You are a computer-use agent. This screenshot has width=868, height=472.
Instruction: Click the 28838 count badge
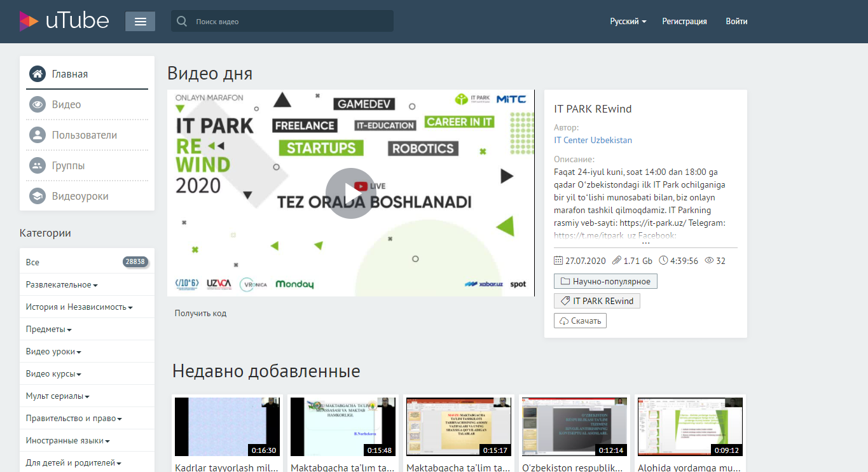[135, 262]
